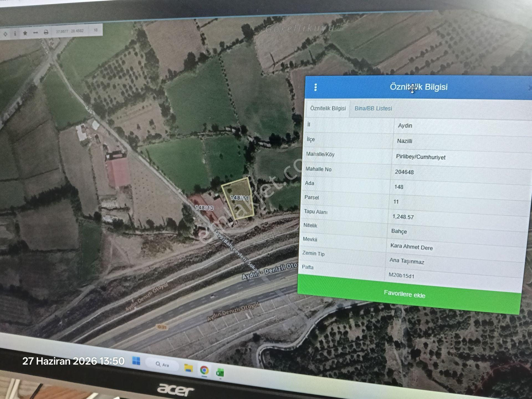
Task: Click the Zemin Tip field label
Action: pyautogui.click(x=313, y=253)
